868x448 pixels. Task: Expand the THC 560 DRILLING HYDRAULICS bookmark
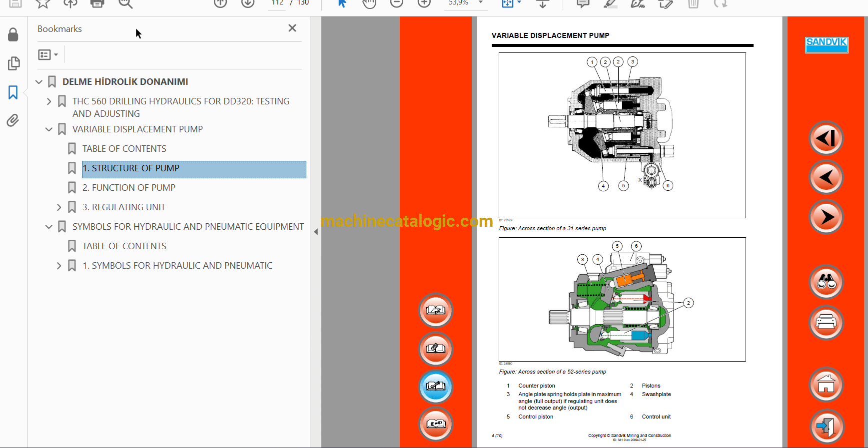point(49,101)
